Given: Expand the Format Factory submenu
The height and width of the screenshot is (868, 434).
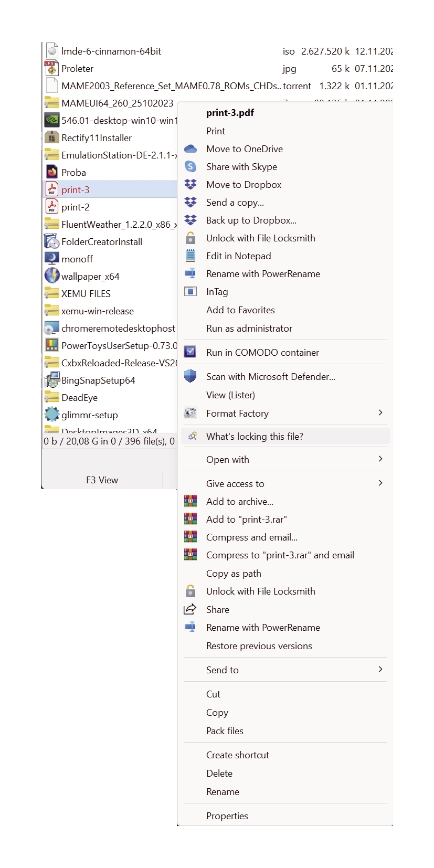Looking at the screenshot, I should click(380, 413).
